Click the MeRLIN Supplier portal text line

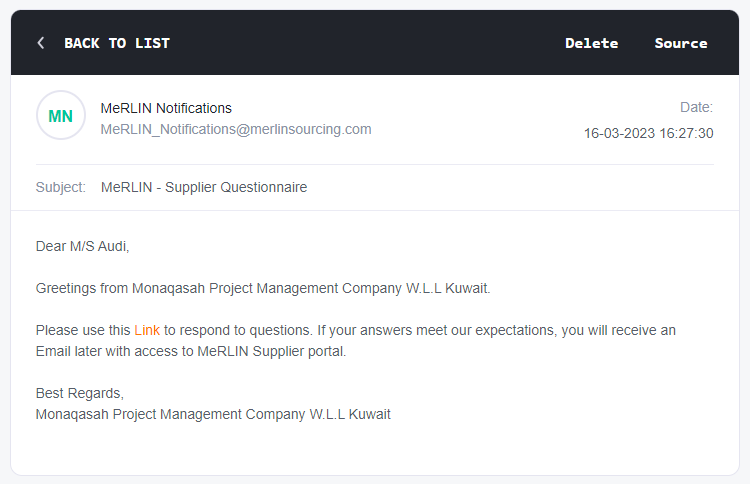point(190,351)
